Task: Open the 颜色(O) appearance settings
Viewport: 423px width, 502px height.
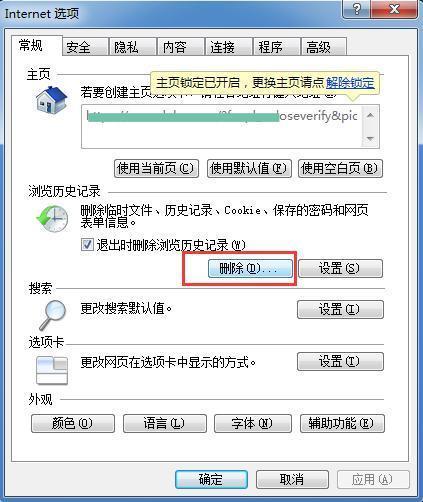Action: click(73, 423)
